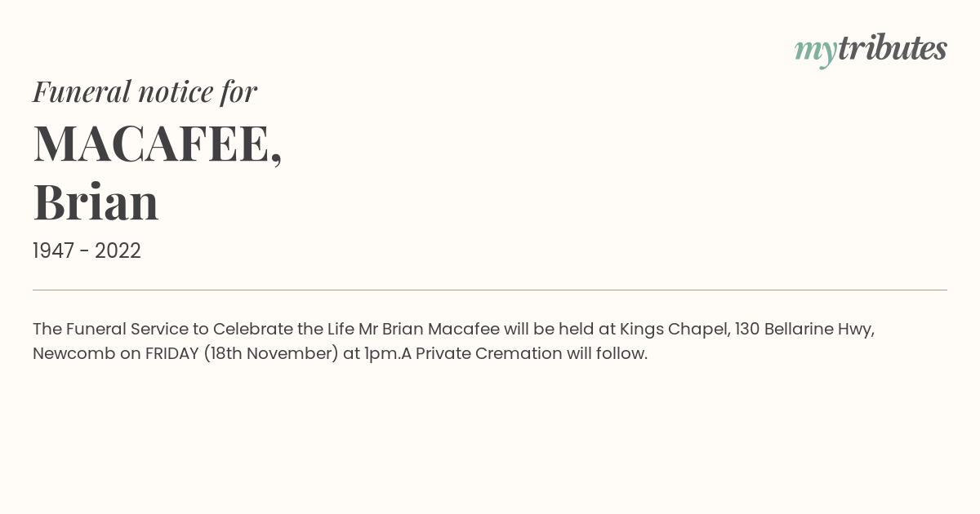
Task: Click the mytributes logo
Action: pyautogui.click(x=871, y=50)
